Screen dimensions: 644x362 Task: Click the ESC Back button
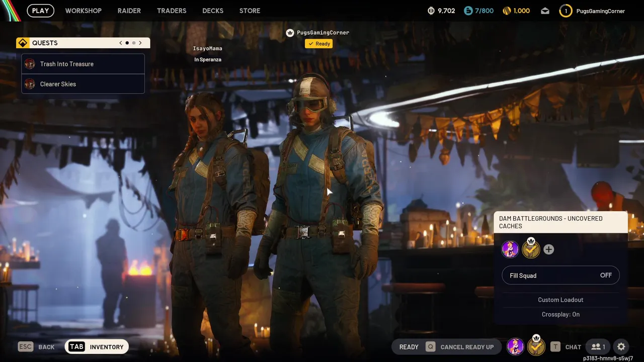pos(36,347)
